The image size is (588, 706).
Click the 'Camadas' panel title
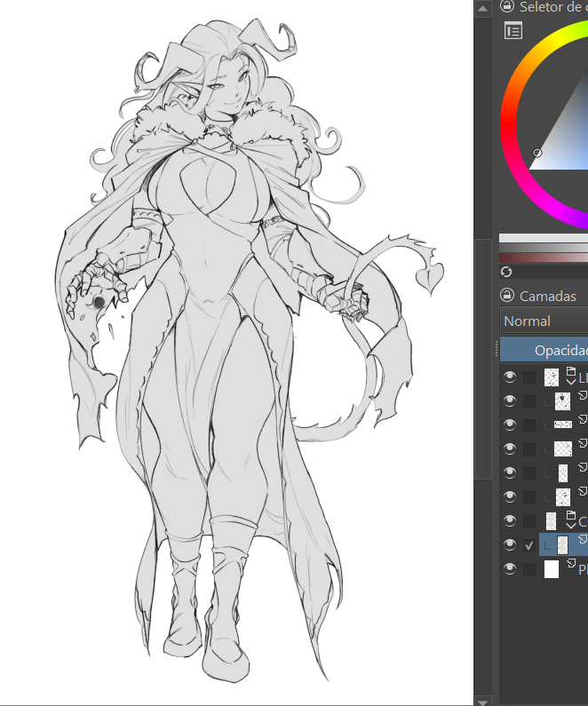coord(547,297)
